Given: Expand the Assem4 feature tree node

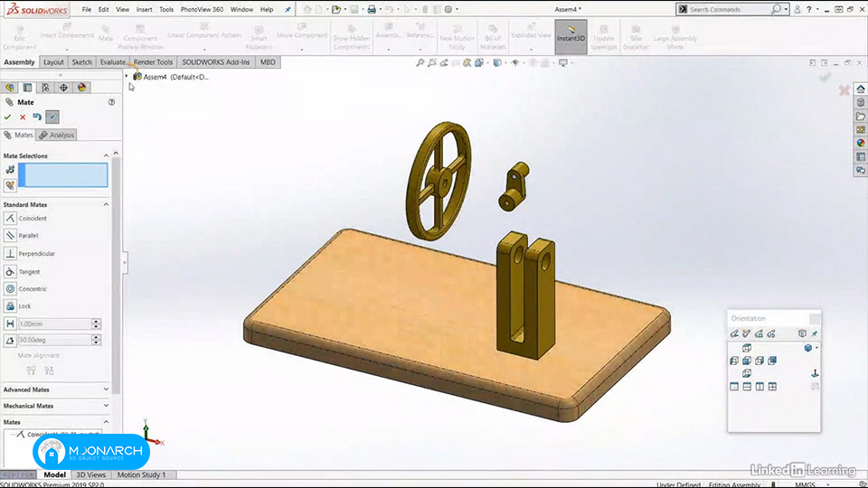Looking at the screenshot, I should point(127,77).
